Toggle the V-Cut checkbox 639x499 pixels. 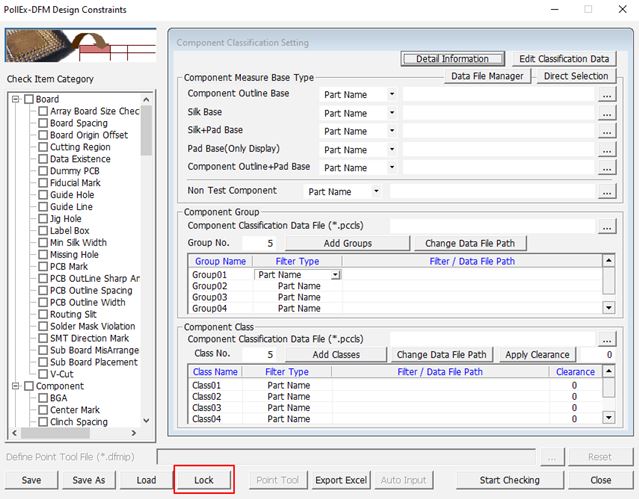coord(43,374)
